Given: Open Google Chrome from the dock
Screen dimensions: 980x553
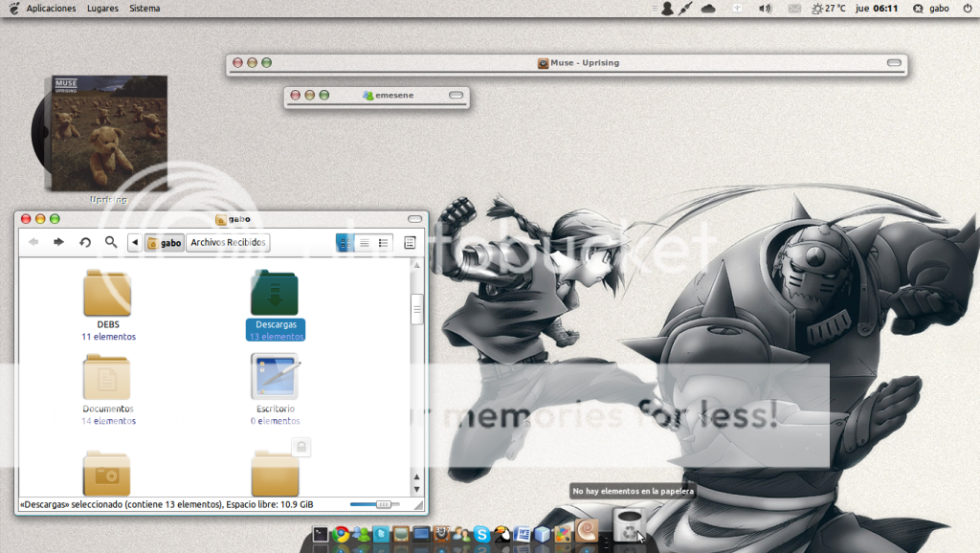Looking at the screenshot, I should pyautogui.click(x=341, y=535).
